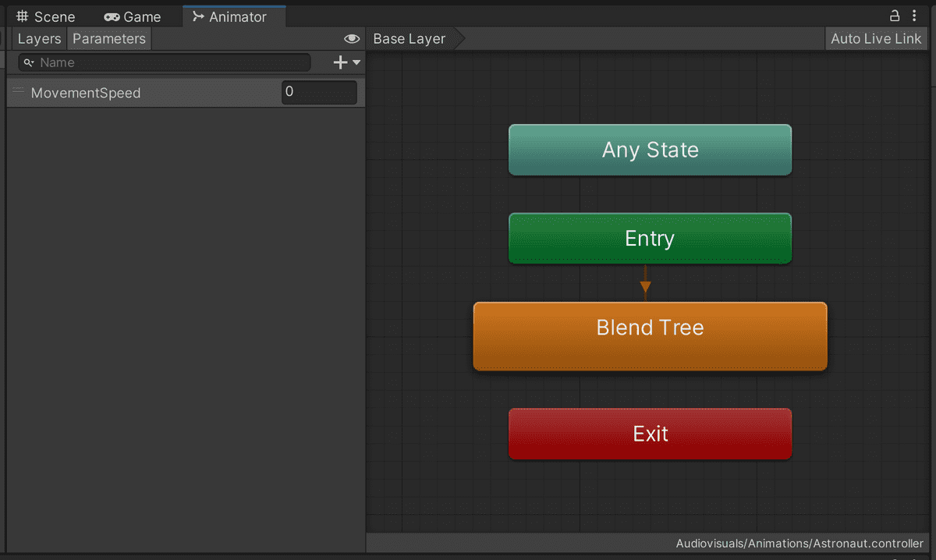Select the Parameters panel tab

pyautogui.click(x=109, y=39)
